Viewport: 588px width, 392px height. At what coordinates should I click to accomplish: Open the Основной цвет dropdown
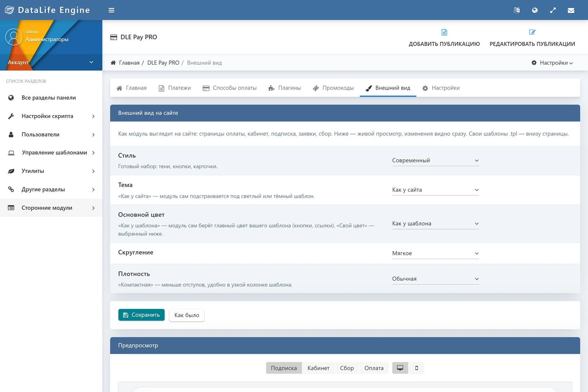[x=435, y=224]
